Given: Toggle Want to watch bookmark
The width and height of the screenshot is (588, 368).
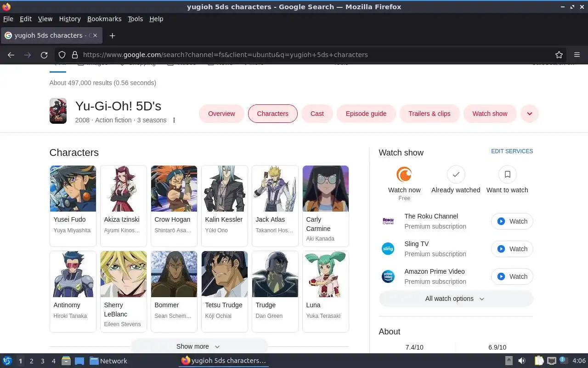Looking at the screenshot, I should tap(507, 174).
